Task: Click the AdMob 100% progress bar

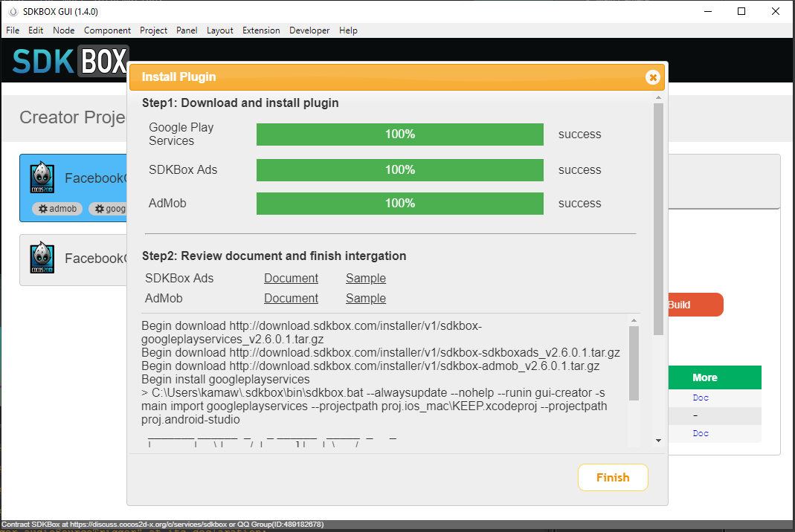Action: (x=400, y=203)
